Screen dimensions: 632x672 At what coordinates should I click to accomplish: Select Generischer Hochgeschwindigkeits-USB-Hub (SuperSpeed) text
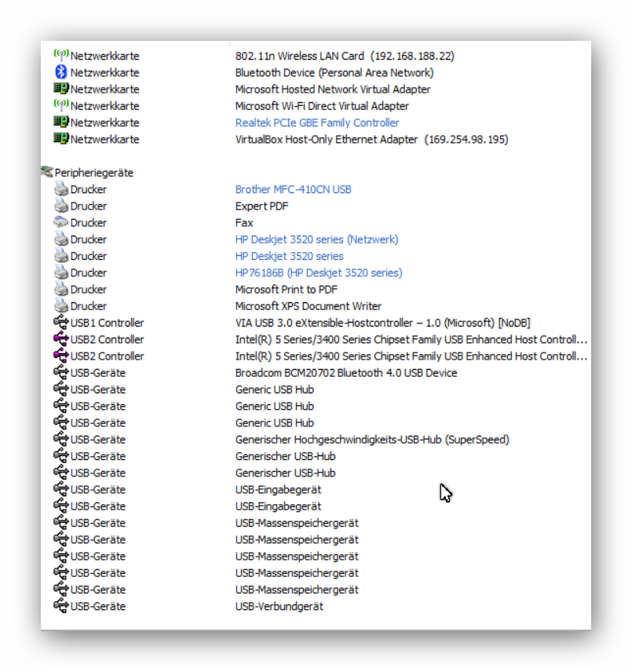click(x=372, y=440)
